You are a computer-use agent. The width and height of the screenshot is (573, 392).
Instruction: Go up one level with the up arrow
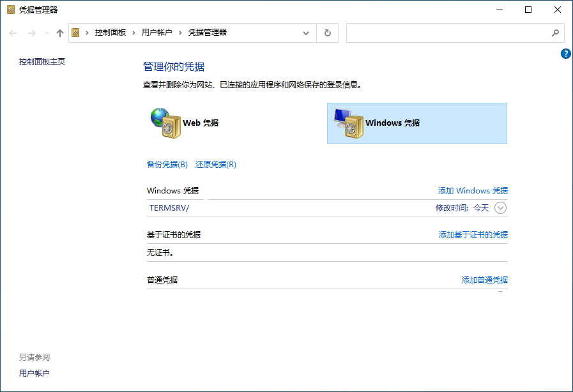pos(60,33)
